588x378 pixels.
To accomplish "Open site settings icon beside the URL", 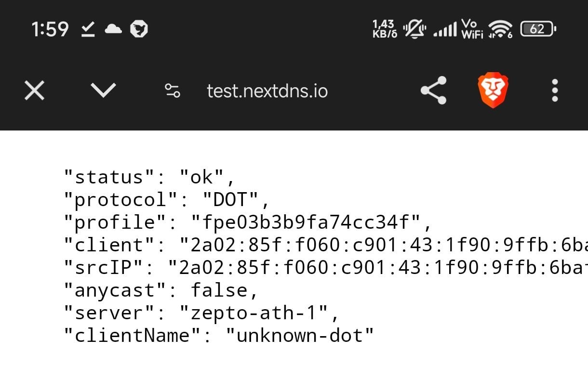I will pyautogui.click(x=172, y=91).
